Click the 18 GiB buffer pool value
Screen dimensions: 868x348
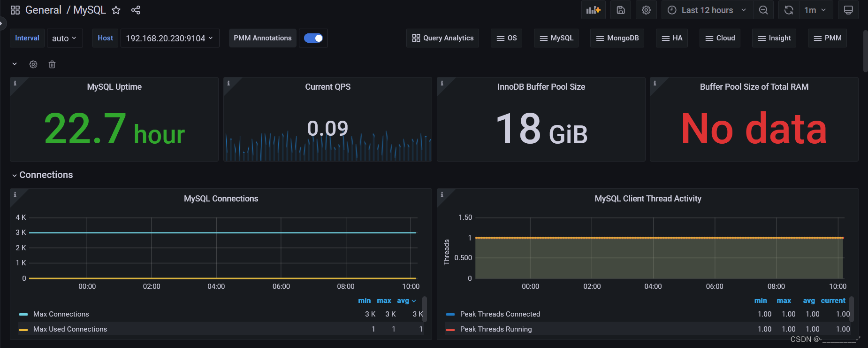click(541, 129)
